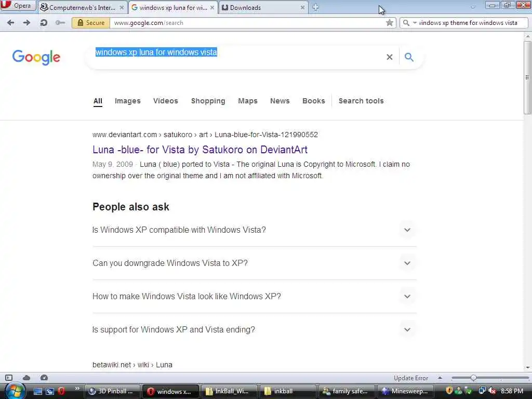This screenshot has width=532, height=399.
Task: Switch to Books results
Action: [x=313, y=101]
